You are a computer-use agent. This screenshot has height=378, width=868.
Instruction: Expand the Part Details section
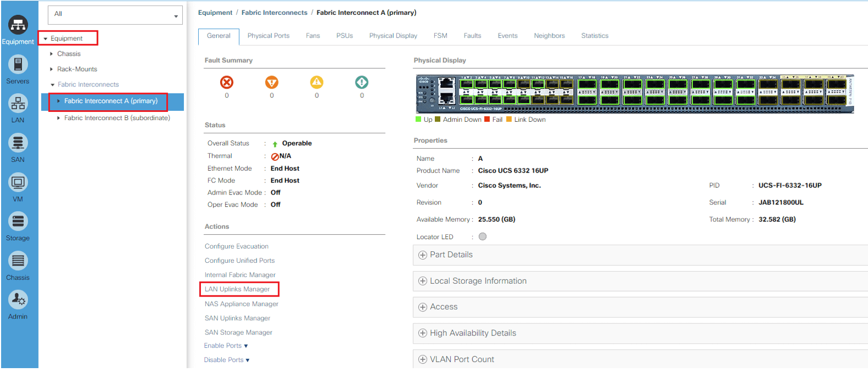(423, 255)
